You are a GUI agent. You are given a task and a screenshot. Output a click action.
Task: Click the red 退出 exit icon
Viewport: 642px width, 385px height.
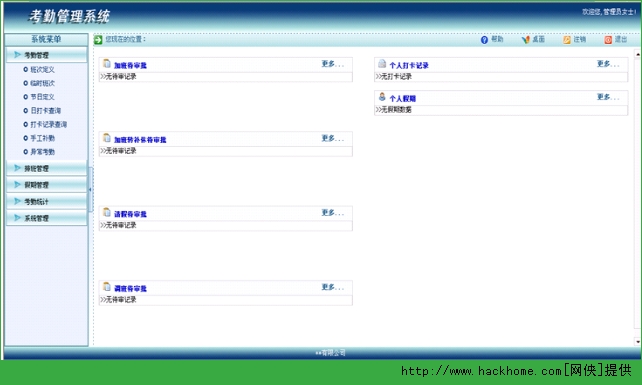pyautogui.click(x=608, y=40)
